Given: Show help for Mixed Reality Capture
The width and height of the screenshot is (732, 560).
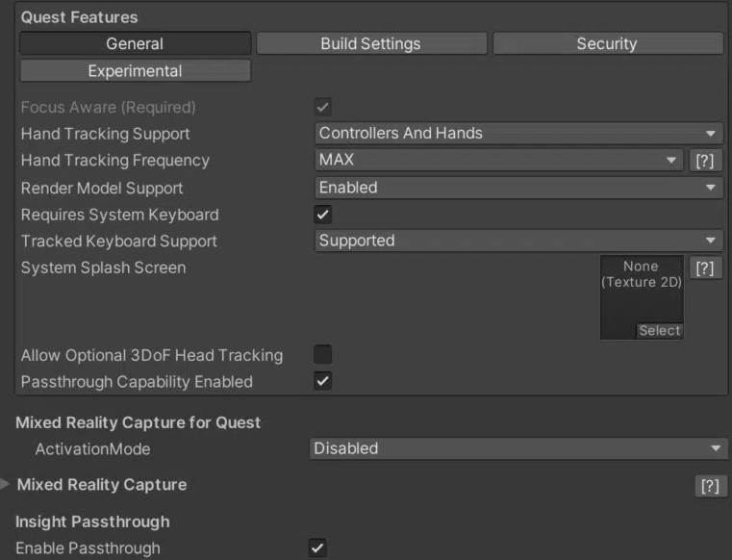Looking at the screenshot, I should 711,486.
